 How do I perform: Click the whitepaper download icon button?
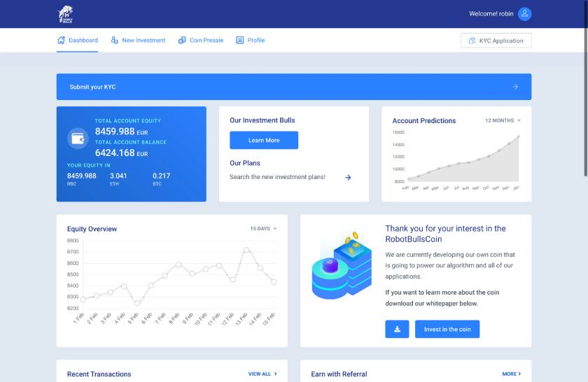coord(397,330)
